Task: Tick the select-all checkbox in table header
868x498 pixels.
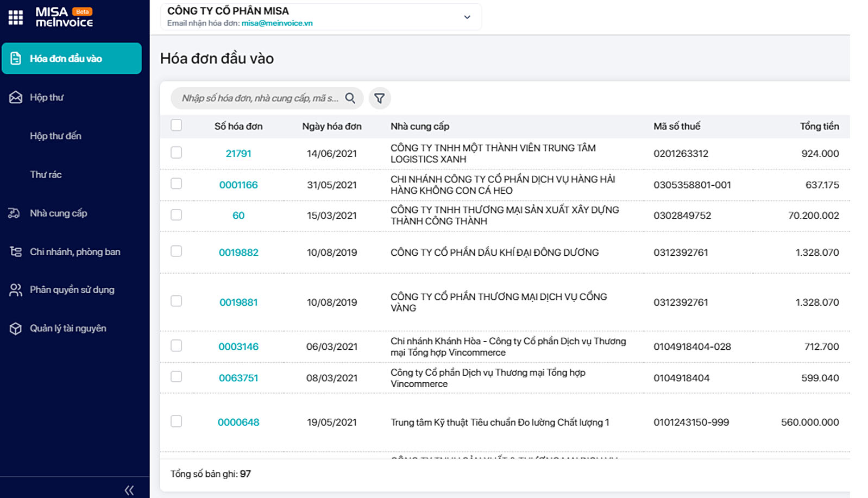Action: point(176,125)
